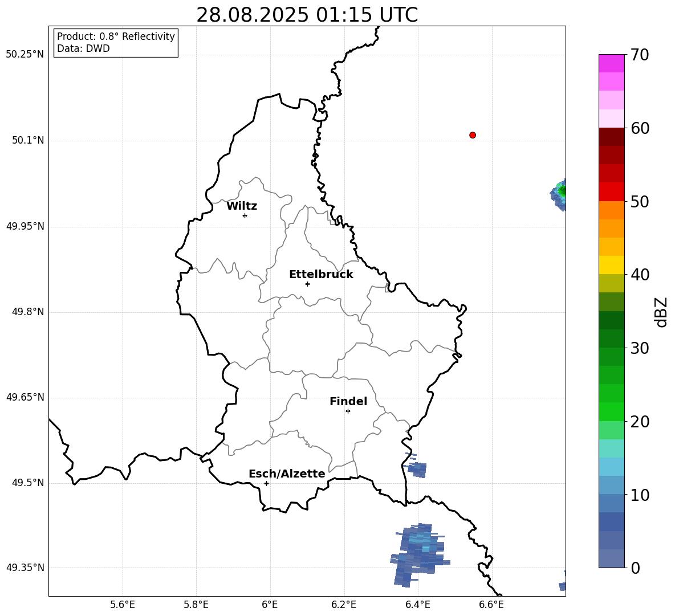Click the 5.6°E longitude label
675x616 pixels.
click(x=123, y=605)
